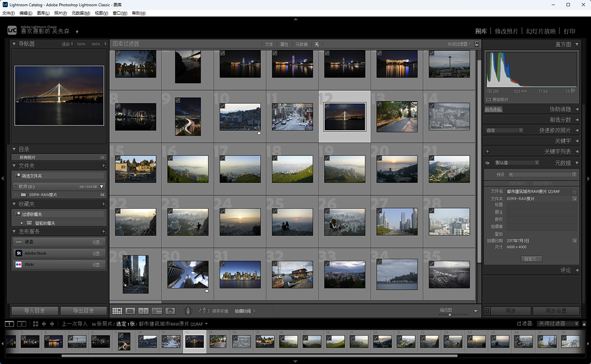Switch to grid view in the toolbar
Screen dimensions: 591x364
(x=117, y=311)
